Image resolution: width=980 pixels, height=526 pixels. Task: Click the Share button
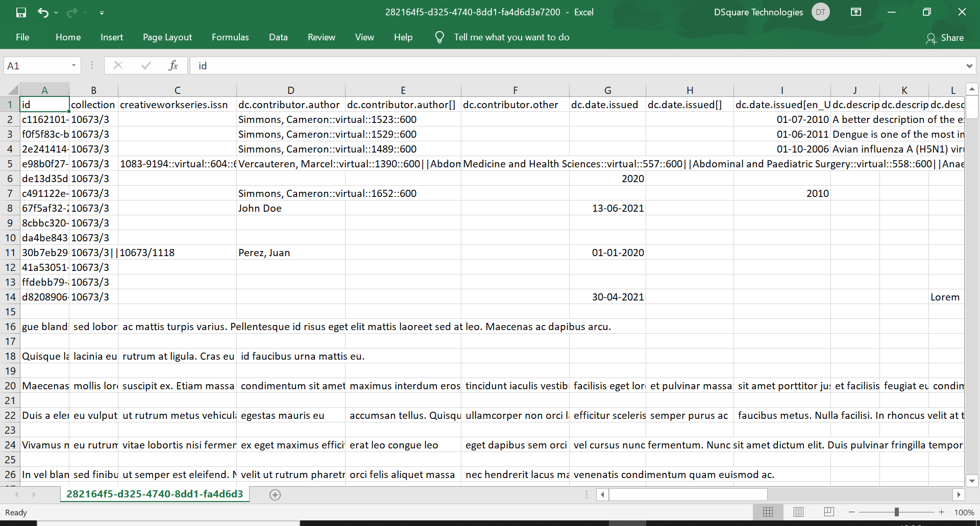pos(945,38)
